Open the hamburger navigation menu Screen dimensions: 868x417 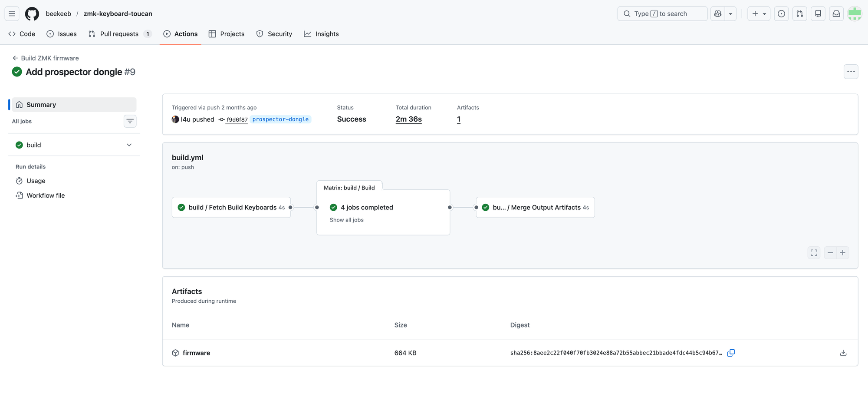coord(12,14)
